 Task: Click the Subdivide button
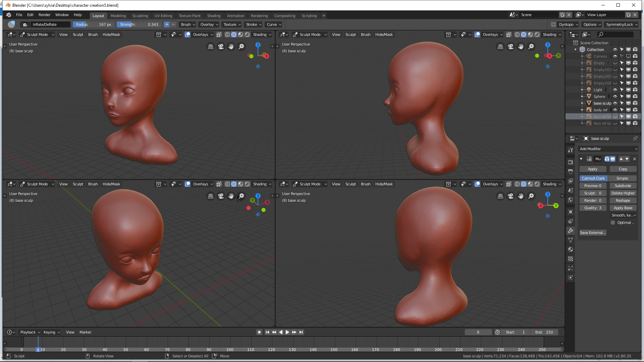(623, 186)
